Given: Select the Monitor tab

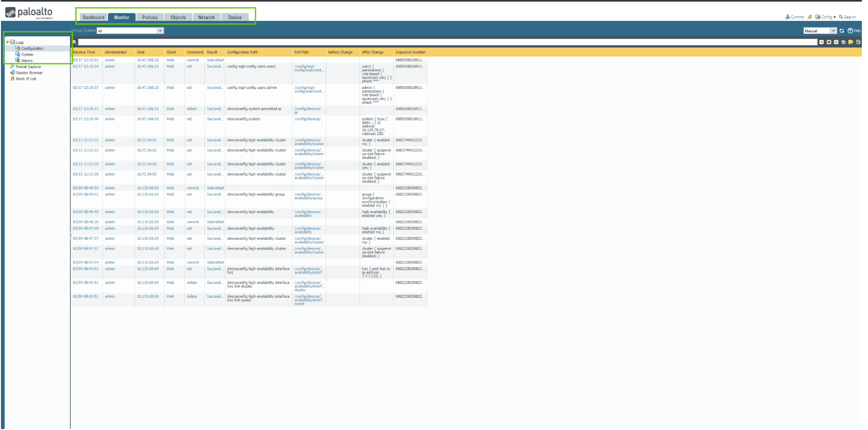Looking at the screenshot, I should 122,18.
